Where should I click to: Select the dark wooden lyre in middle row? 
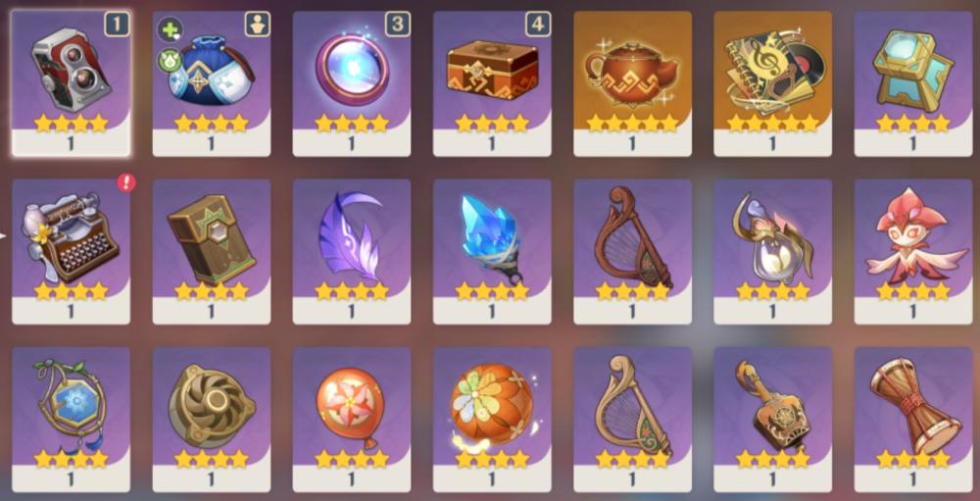632,251
